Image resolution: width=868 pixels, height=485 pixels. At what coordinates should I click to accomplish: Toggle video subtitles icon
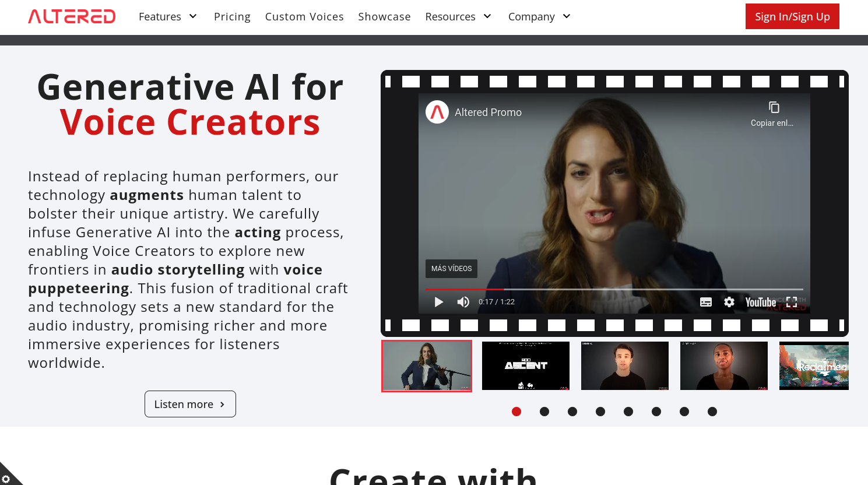coord(706,302)
